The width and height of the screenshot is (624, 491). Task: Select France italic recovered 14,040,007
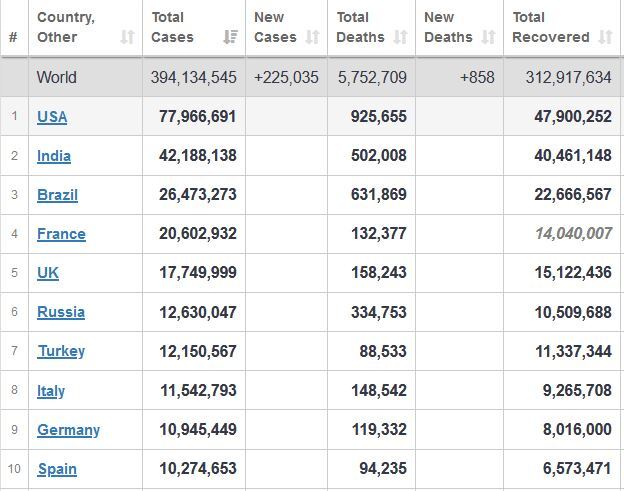573,234
